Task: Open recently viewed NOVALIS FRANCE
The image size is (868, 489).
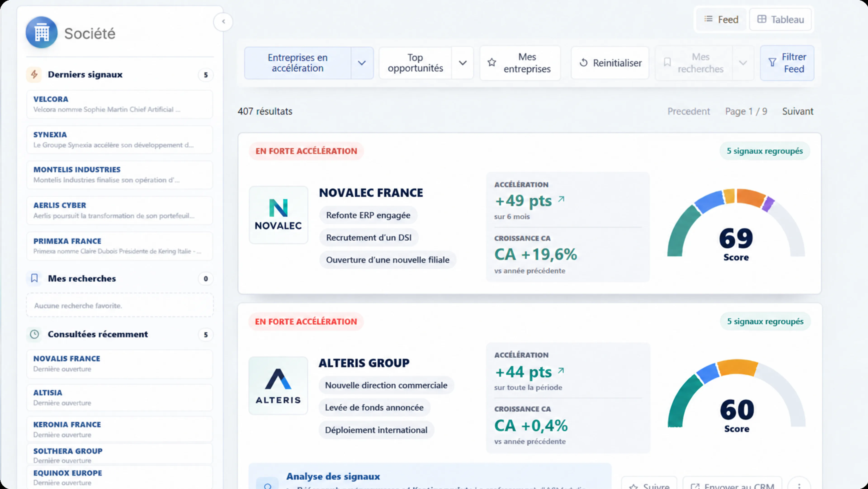Action: click(120, 364)
